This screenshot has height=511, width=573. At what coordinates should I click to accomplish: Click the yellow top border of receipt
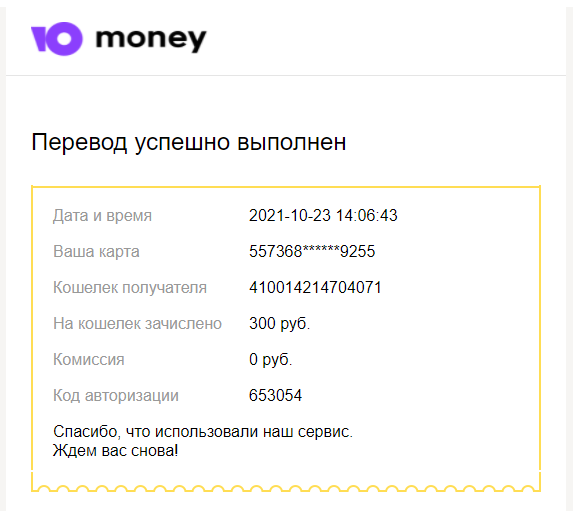click(x=286, y=187)
